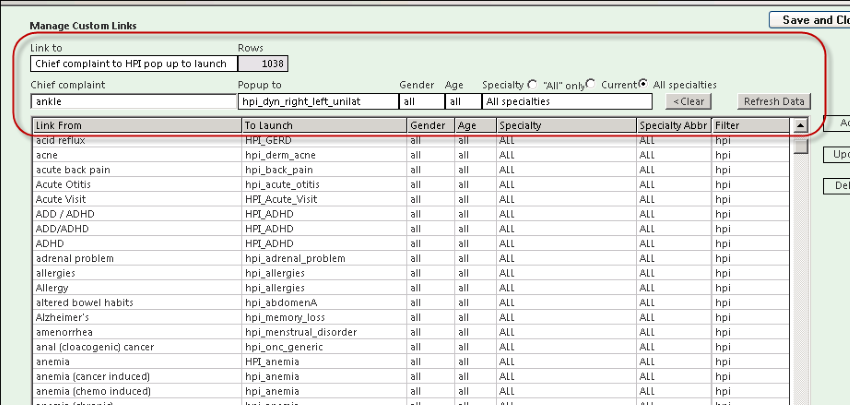Click the HPI_GERD cell
The height and width of the screenshot is (405, 850).
pyautogui.click(x=325, y=140)
